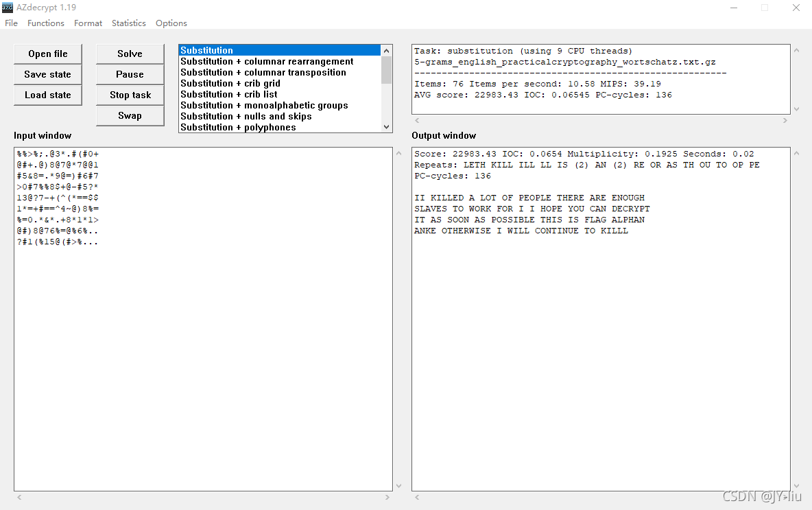The image size is (812, 510).
Task: Click the status box scroll left arrow
Action: 417,120
